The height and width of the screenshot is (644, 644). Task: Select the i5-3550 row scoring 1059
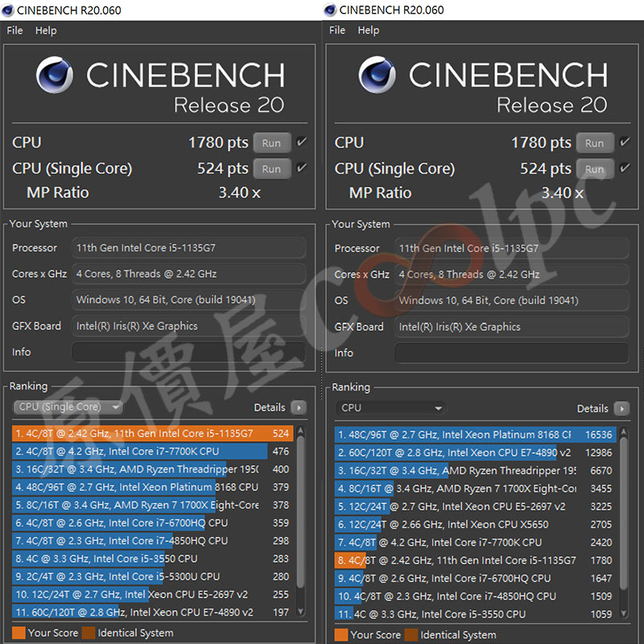click(x=476, y=614)
